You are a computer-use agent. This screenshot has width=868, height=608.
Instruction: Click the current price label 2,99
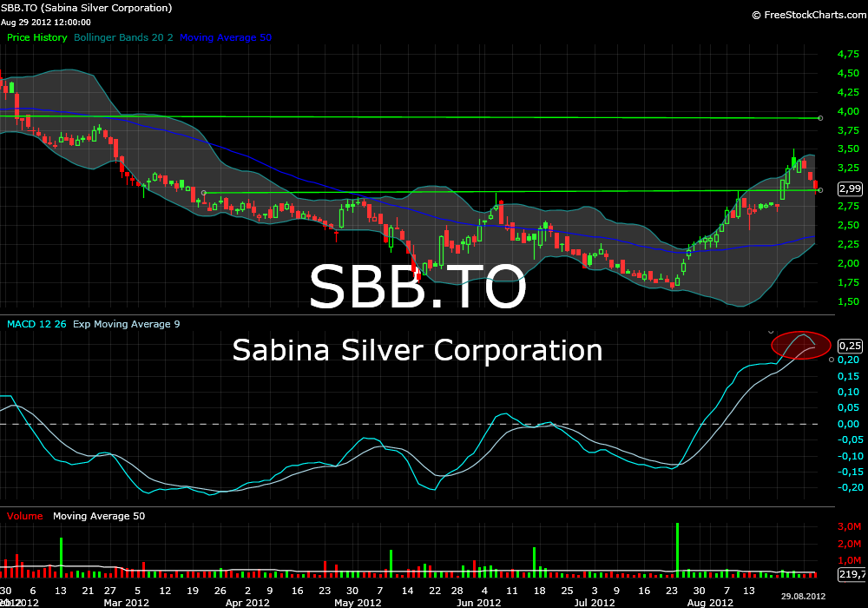click(x=851, y=188)
